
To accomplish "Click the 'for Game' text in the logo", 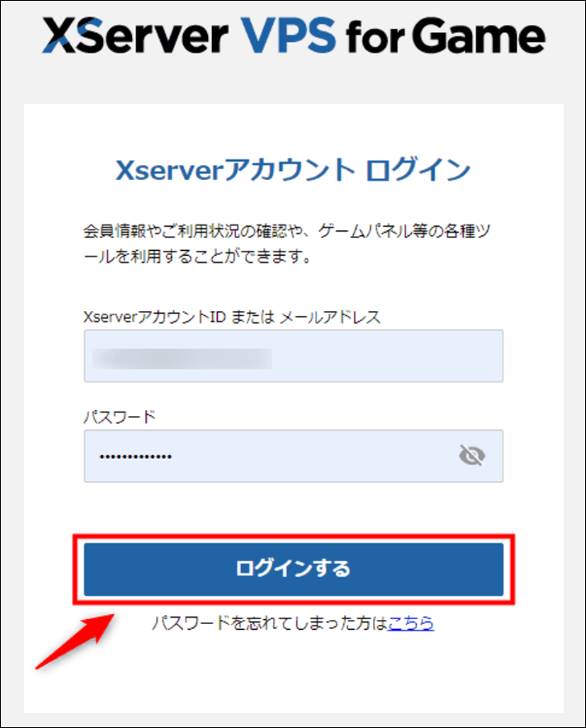I will coord(446,35).
